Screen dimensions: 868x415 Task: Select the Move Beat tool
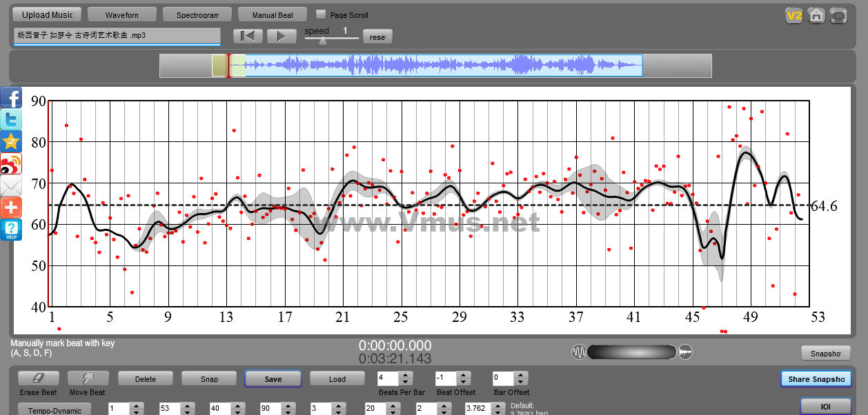tap(88, 378)
